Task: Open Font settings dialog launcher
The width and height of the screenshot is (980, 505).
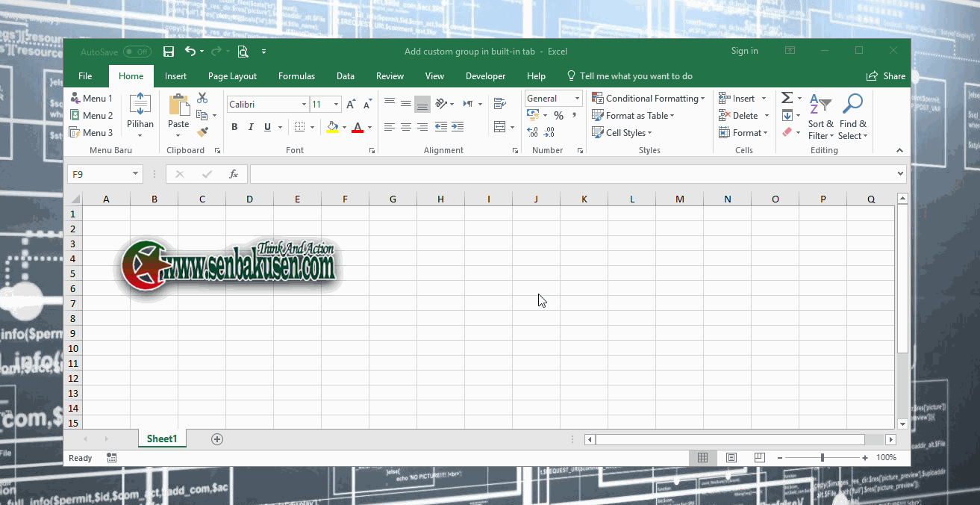Action: click(x=372, y=151)
